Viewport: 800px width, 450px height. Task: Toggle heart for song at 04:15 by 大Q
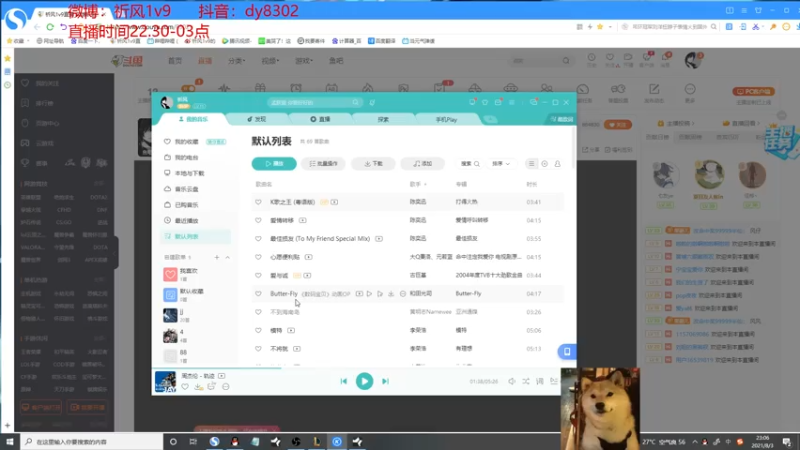(258, 257)
